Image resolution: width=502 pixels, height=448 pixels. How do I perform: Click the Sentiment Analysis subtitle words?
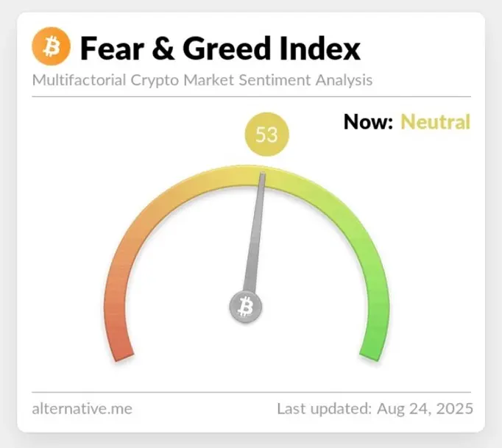pos(305,80)
